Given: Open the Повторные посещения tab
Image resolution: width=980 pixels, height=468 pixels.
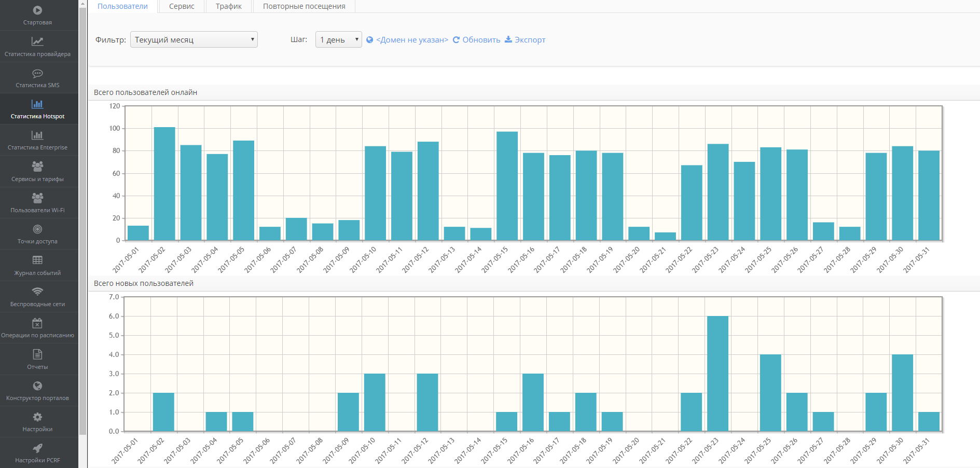Looking at the screenshot, I should [304, 6].
